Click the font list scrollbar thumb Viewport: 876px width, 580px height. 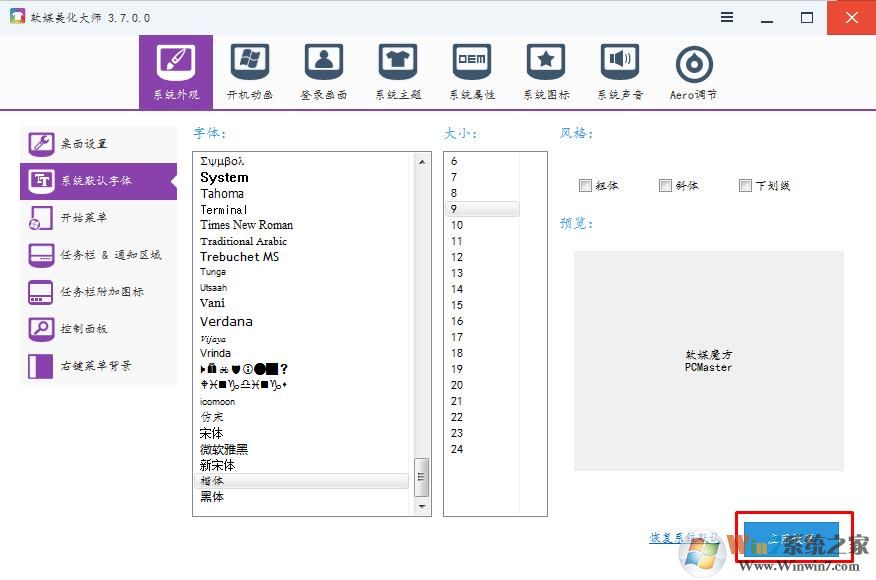tap(422, 477)
